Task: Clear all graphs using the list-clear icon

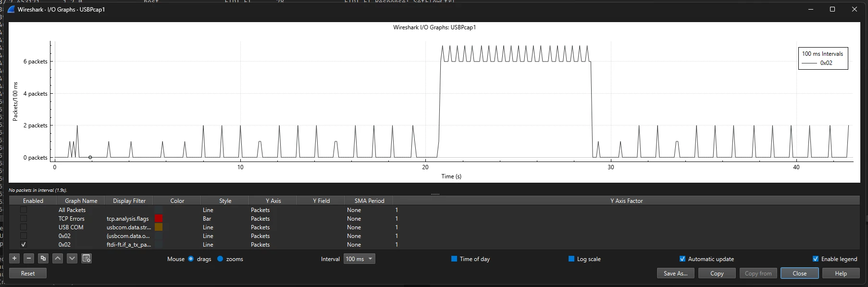Action: click(87, 259)
